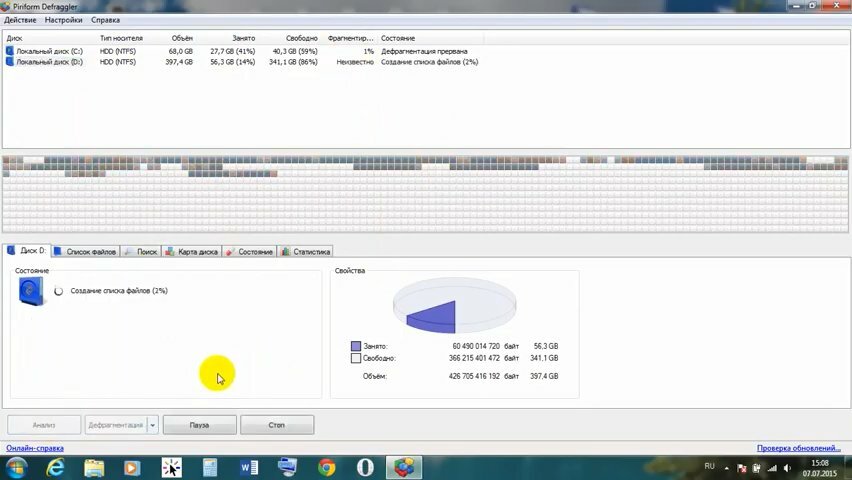Click the Поиск tab icon
The height and width of the screenshot is (480, 852).
pos(128,251)
